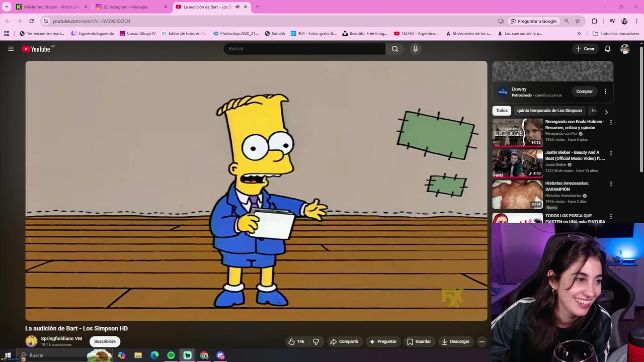644x362 pixels.
Task: Open the YouTube account avatar menu
Action: pos(625,49)
